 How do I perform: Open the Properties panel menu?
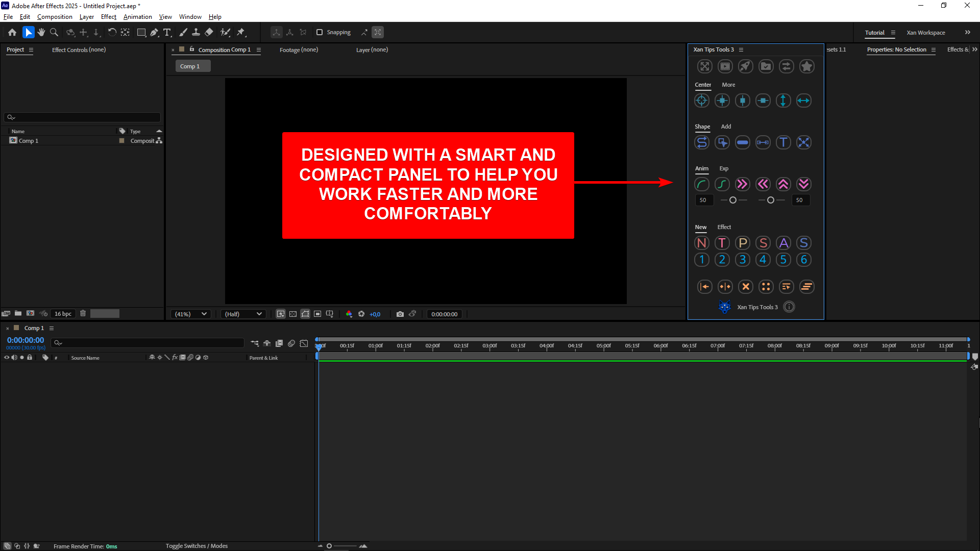934,49
